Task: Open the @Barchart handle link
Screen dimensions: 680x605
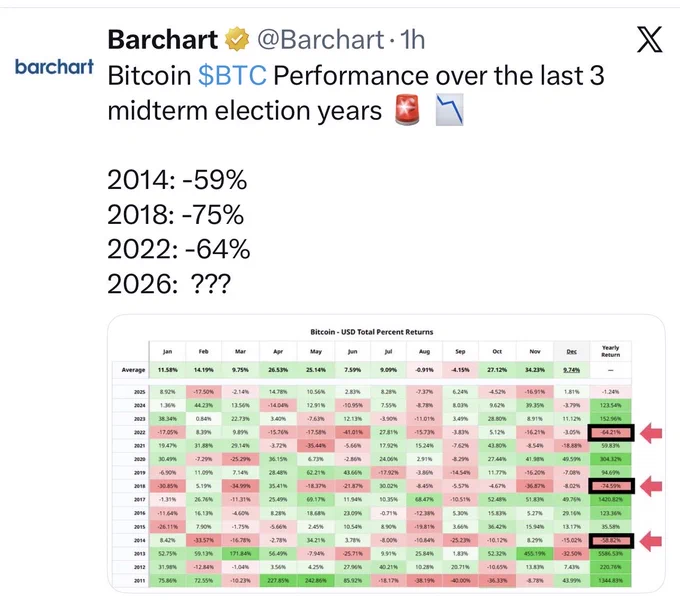Action: tap(320, 39)
